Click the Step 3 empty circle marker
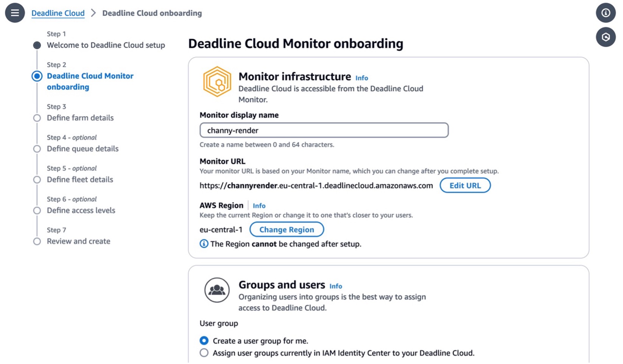 [37, 118]
